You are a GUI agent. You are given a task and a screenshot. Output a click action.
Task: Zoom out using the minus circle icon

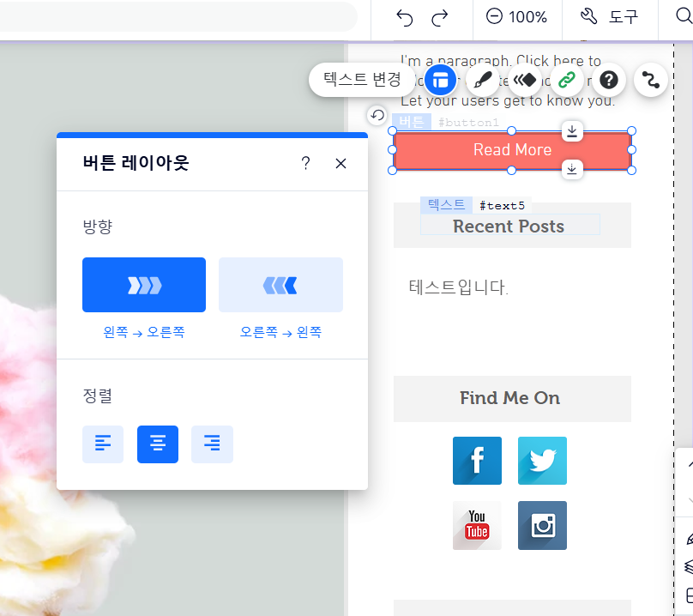coord(494,17)
